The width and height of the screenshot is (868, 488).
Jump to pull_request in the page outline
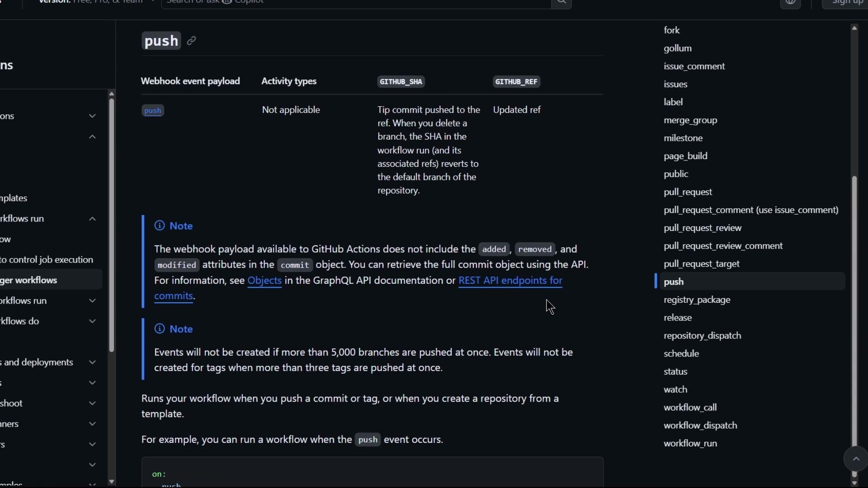pyautogui.click(x=688, y=192)
